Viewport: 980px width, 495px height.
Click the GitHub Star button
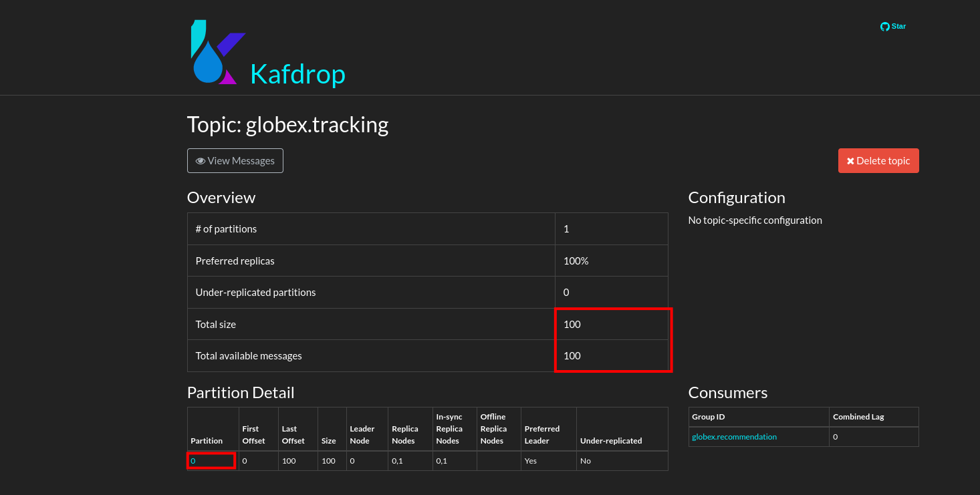tap(893, 27)
